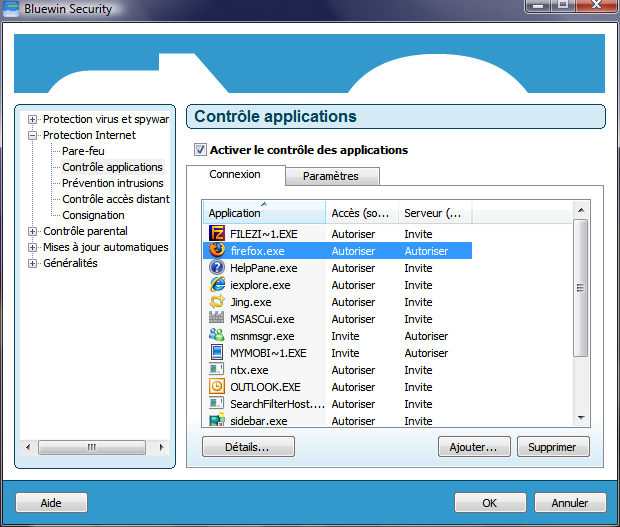
Task: Select Contrôle applications tree item
Action: 112,167
